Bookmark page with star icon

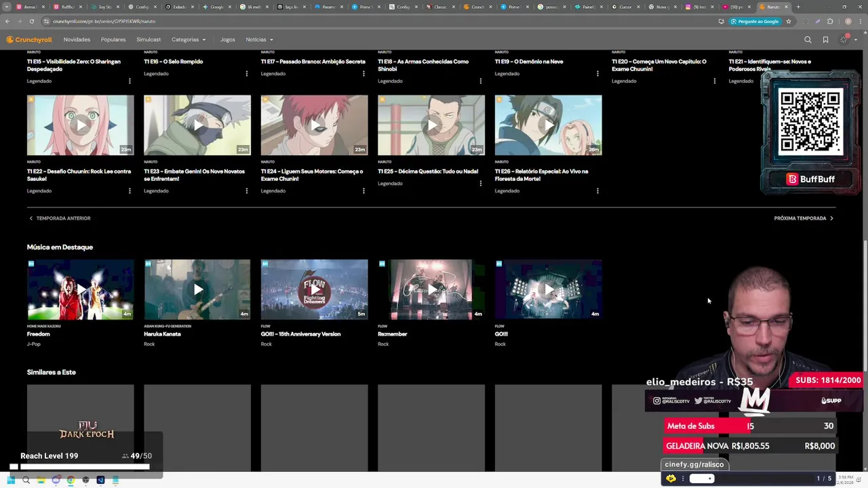point(789,21)
